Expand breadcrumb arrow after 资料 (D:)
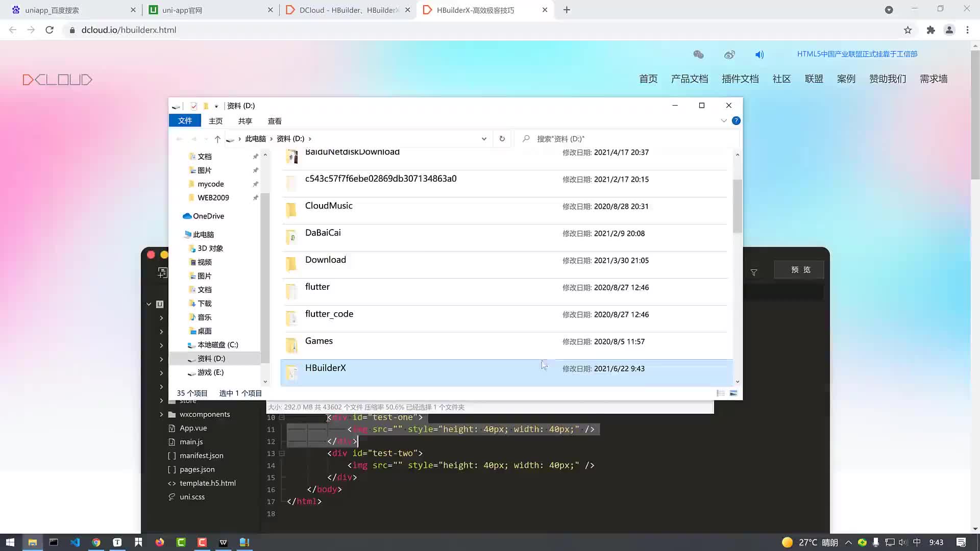 pos(310,139)
